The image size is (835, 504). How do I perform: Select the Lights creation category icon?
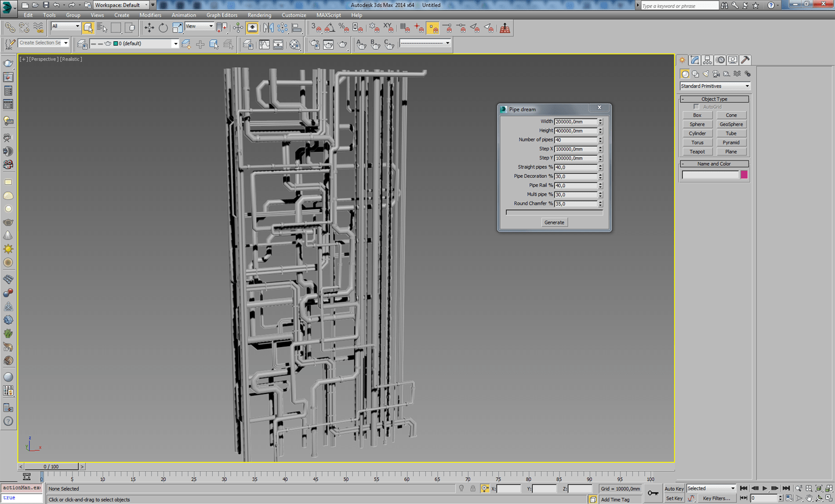click(x=706, y=74)
